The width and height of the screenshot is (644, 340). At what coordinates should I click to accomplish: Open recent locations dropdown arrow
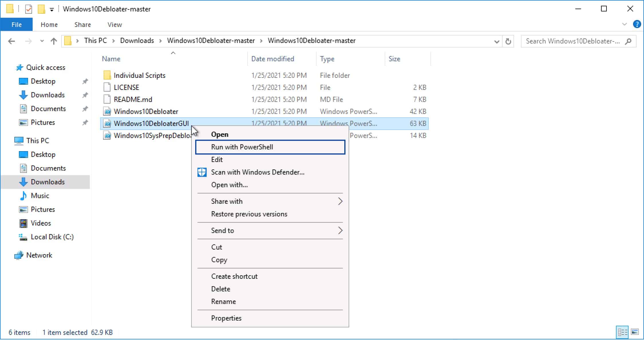pyautogui.click(x=42, y=41)
